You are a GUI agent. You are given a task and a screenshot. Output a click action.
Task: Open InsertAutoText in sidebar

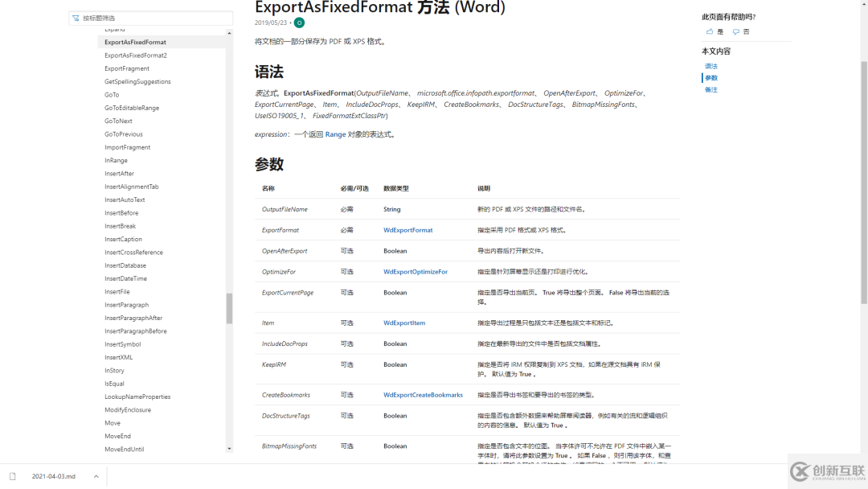pos(125,200)
